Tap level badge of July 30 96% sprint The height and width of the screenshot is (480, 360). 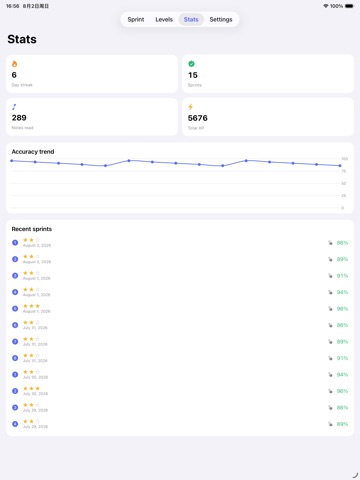tap(15, 391)
